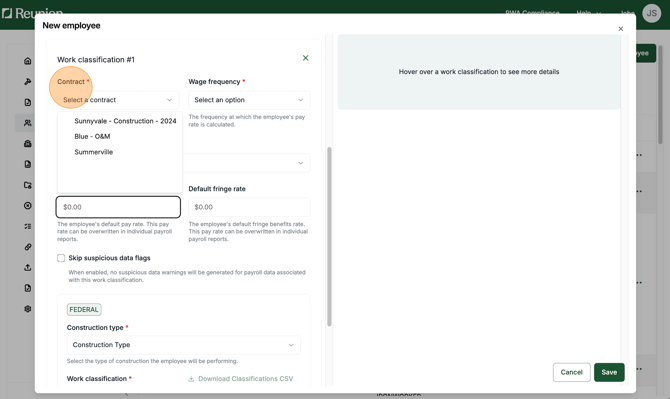The height and width of the screenshot is (399, 670).
Task: Click the plain document icon in the sidebar
Action: (x=28, y=164)
